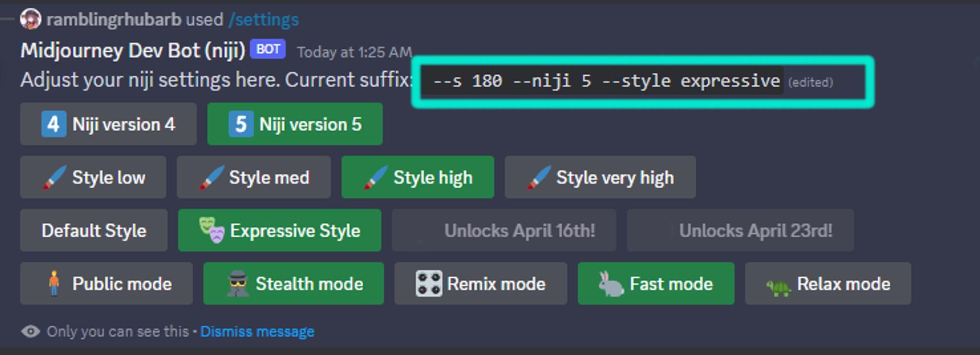This screenshot has height=355, width=980.
Task: Set Style very high
Action: click(x=600, y=177)
